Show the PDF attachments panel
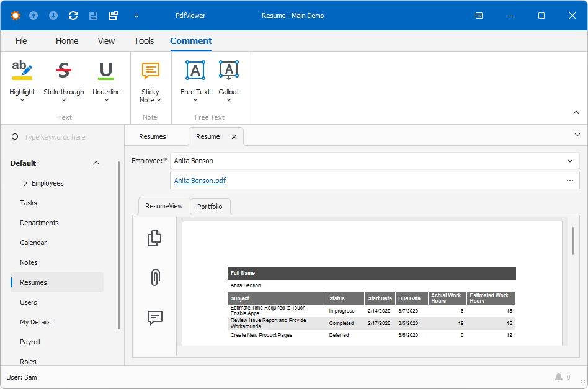Image resolution: width=588 pixels, height=389 pixels. coord(154,277)
